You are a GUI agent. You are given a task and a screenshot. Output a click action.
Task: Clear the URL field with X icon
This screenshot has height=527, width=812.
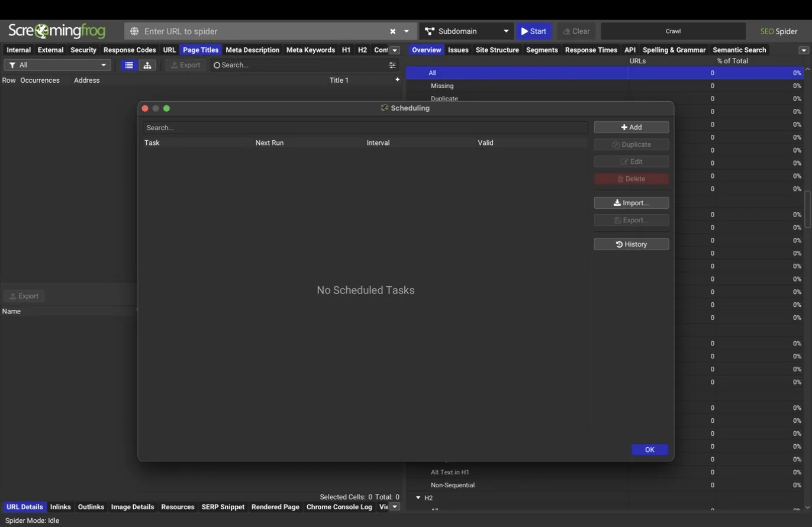point(392,31)
